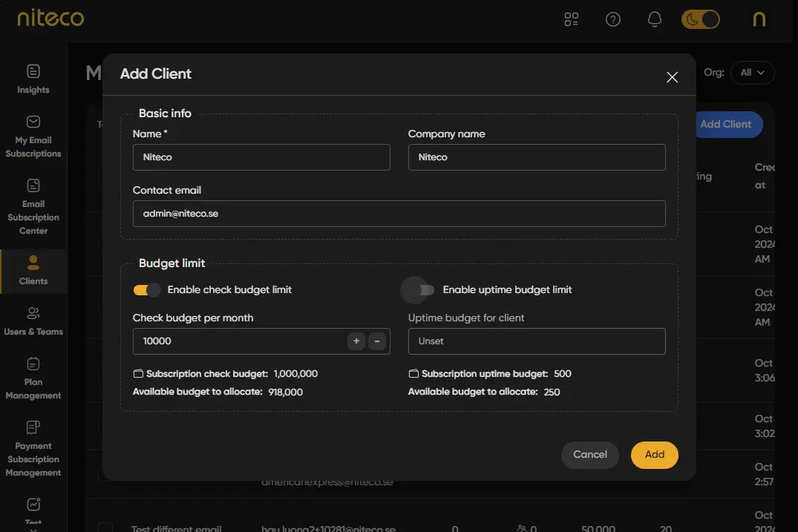Click the niteco logo
The image size is (798, 532).
click(50, 18)
